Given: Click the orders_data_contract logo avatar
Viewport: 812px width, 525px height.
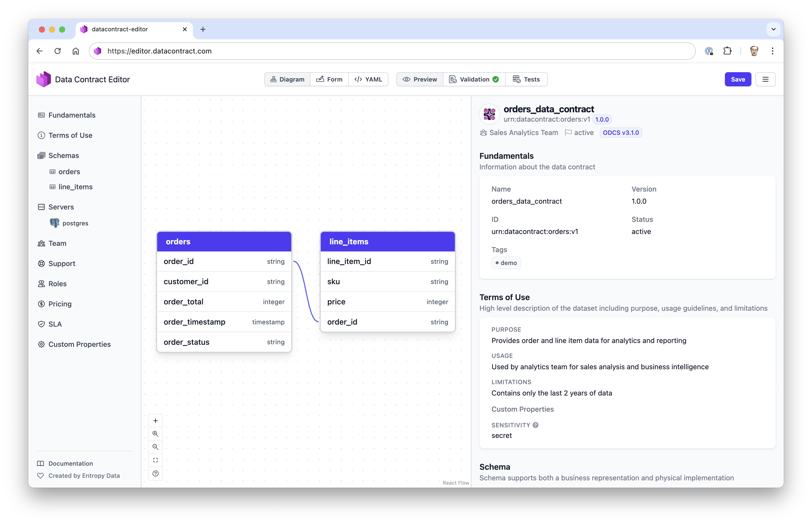Looking at the screenshot, I should (489, 114).
